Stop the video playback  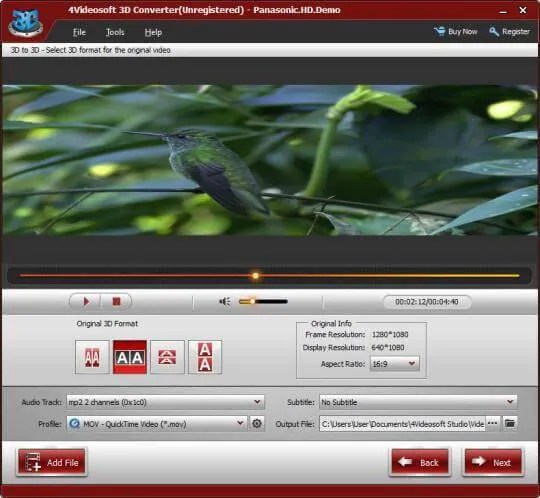click(116, 302)
